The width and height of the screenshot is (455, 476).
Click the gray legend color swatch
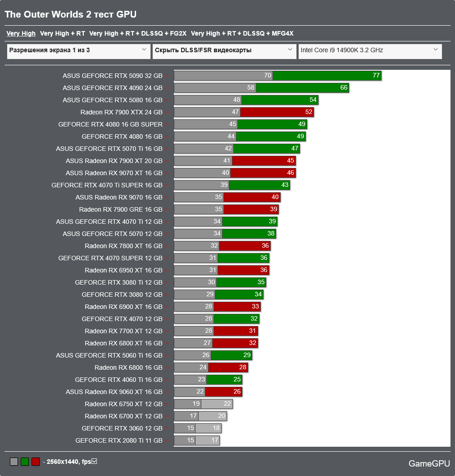point(14,462)
